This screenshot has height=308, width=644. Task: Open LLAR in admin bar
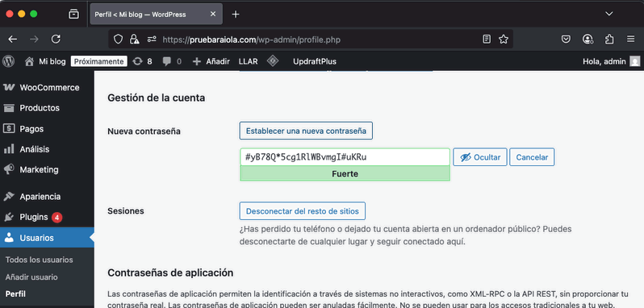click(x=248, y=61)
